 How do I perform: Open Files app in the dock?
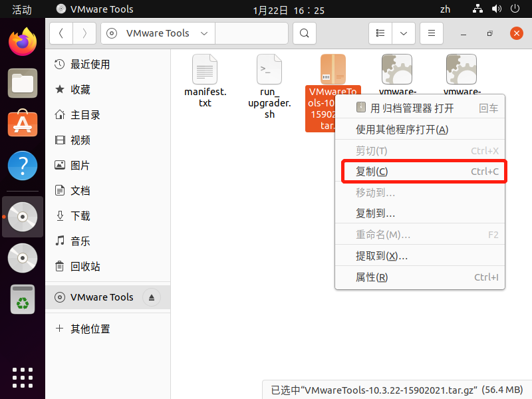point(23,83)
